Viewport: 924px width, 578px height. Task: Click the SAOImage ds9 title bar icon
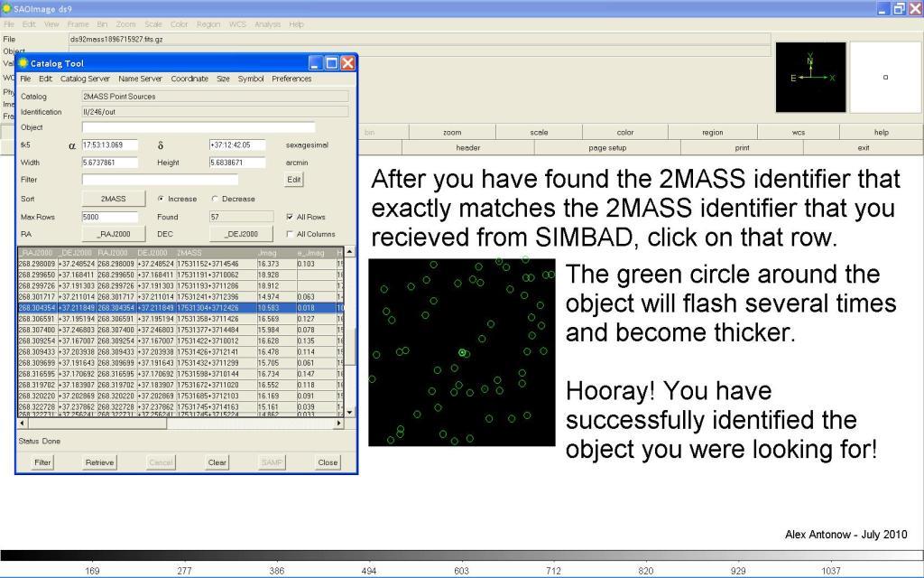point(7,8)
